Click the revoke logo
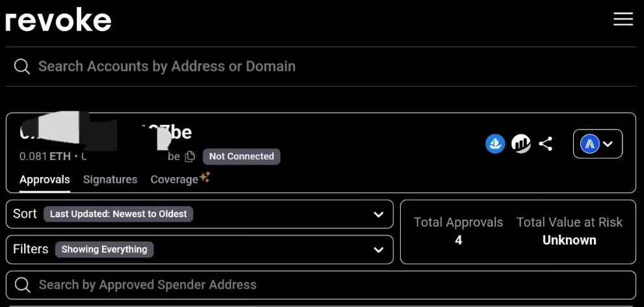The height and width of the screenshot is (307, 644). [59, 20]
